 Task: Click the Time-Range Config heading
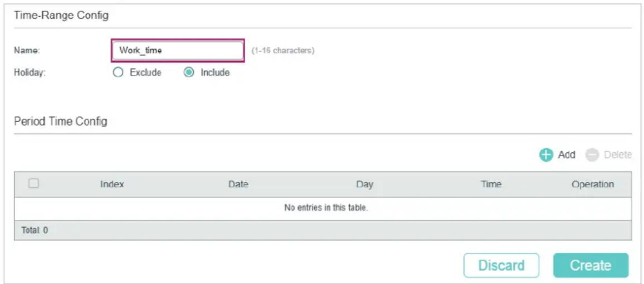[61, 16]
